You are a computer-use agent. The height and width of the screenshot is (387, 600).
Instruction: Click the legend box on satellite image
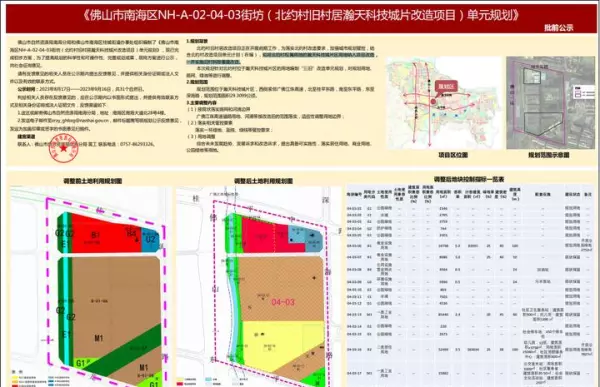584,93
